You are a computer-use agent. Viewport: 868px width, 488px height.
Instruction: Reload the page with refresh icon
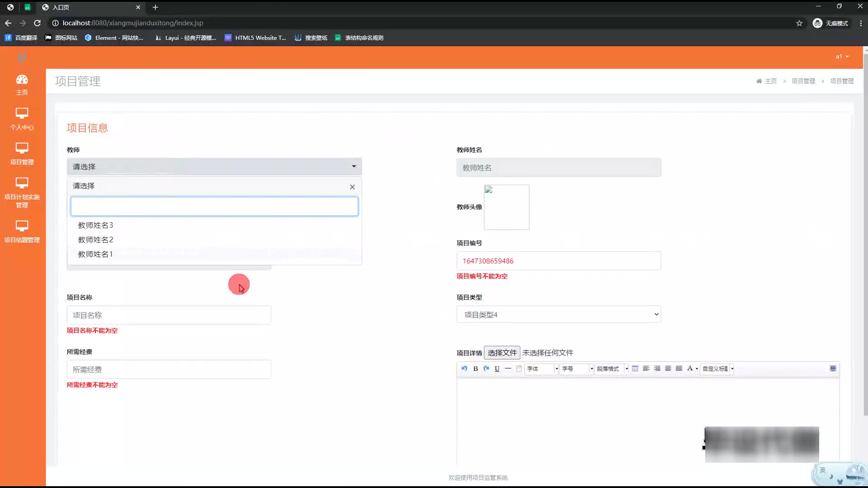pyautogui.click(x=38, y=23)
